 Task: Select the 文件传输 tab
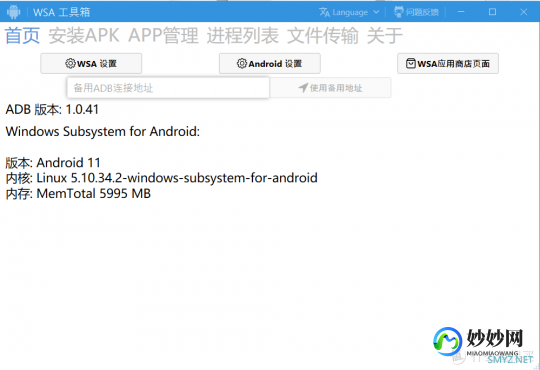point(323,35)
